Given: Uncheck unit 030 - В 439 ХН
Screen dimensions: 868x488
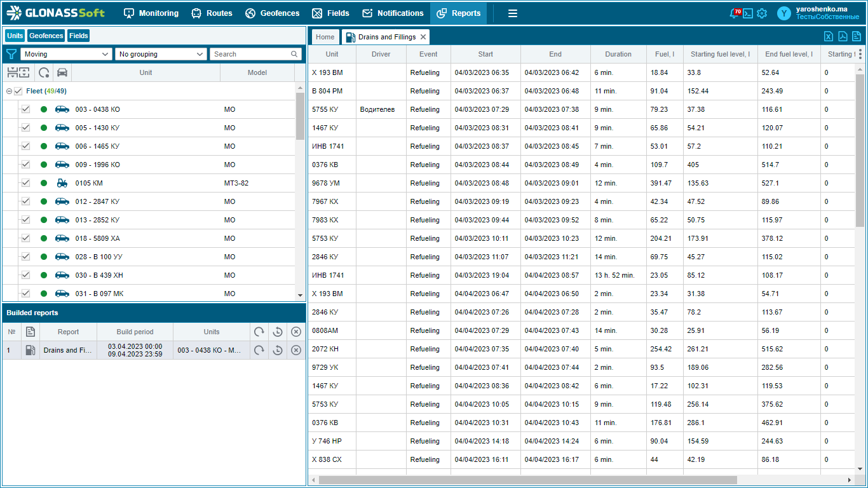Looking at the screenshot, I should [25, 275].
